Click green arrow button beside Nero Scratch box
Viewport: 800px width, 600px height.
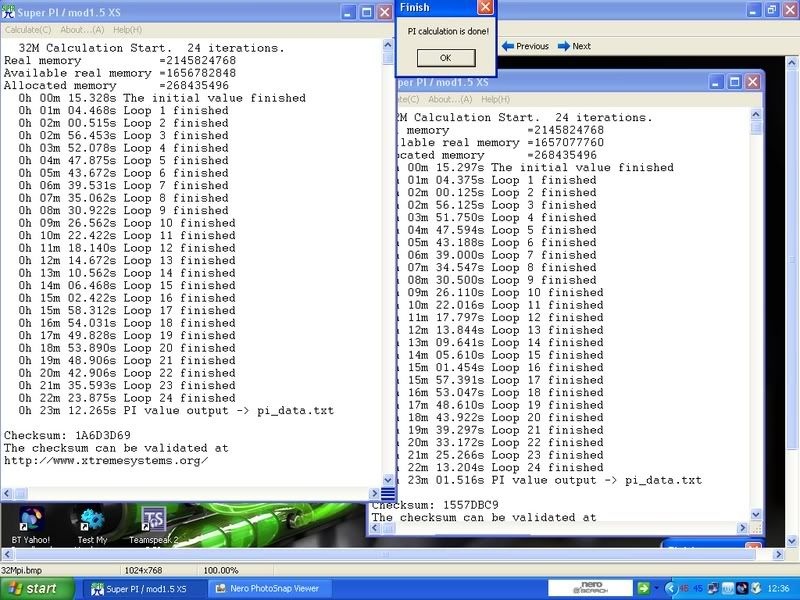(643, 588)
